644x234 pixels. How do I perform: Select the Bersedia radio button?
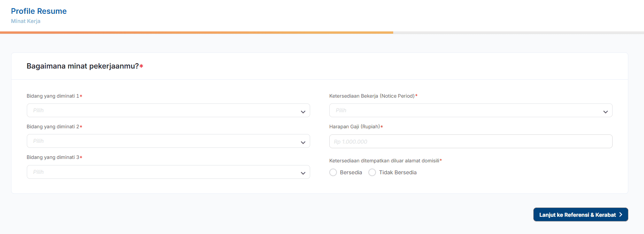333,172
